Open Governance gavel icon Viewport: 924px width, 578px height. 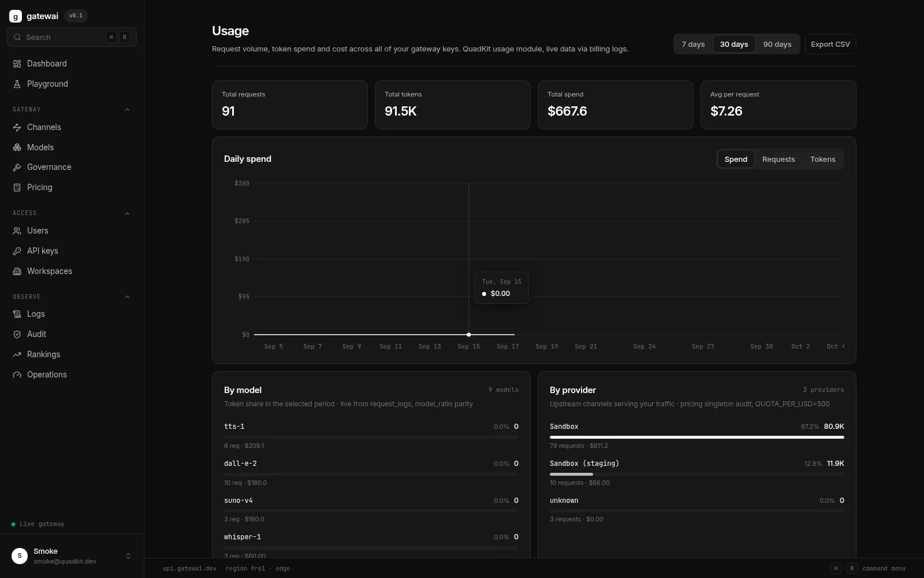(17, 167)
